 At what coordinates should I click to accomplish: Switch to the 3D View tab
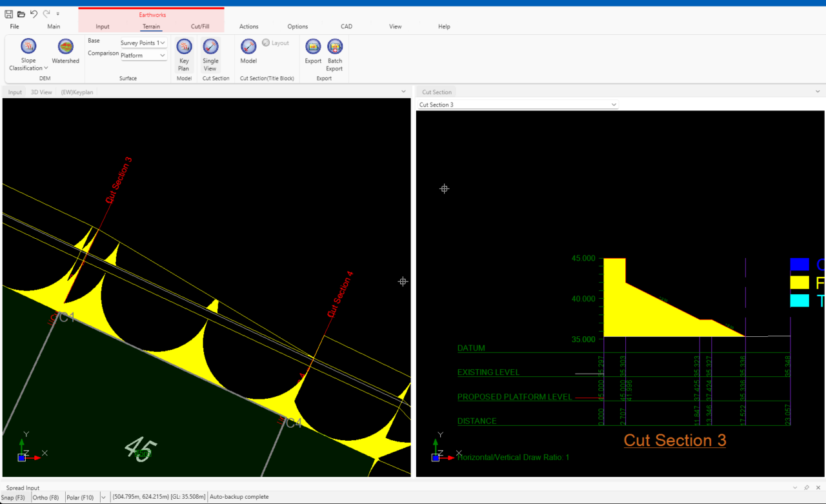coord(41,92)
